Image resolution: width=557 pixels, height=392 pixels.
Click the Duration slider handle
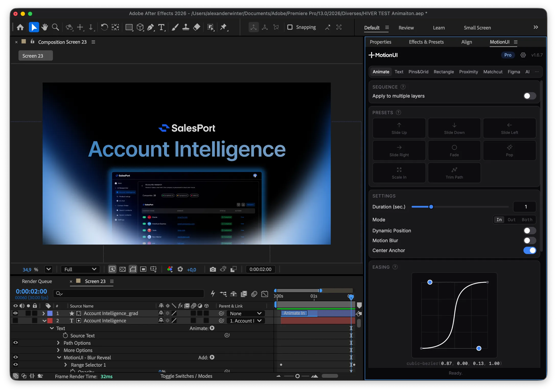coord(431,207)
